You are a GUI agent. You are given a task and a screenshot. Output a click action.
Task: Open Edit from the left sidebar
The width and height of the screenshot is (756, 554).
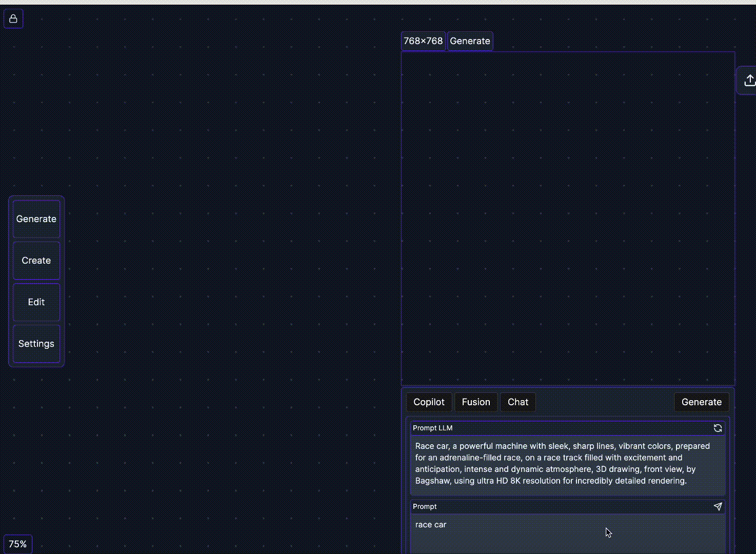pos(36,302)
